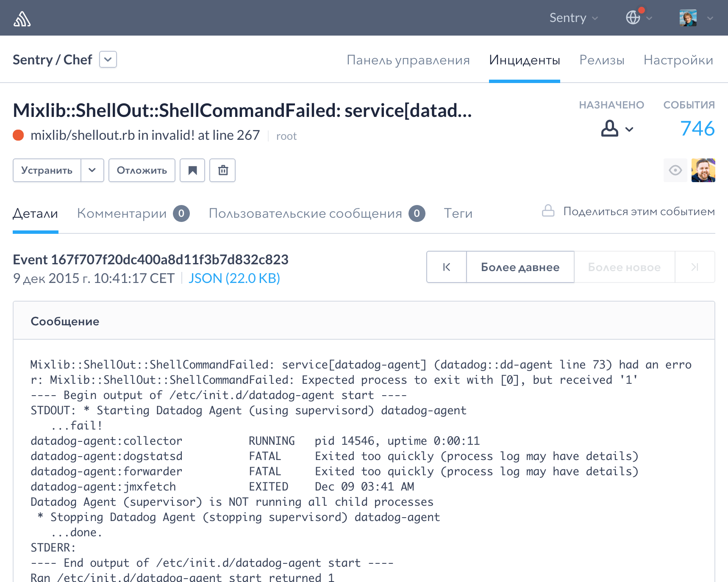Open the assignee person icon dropdown

tap(617, 128)
